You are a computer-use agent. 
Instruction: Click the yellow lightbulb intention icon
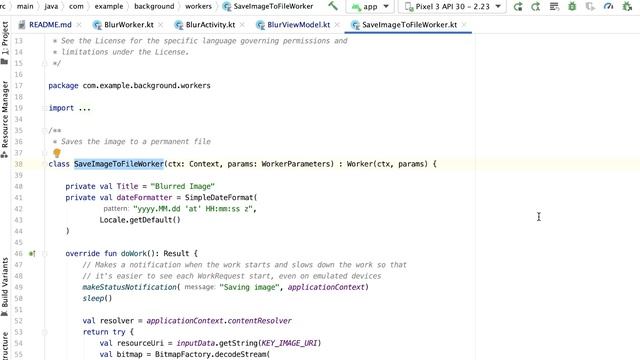tap(57, 153)
